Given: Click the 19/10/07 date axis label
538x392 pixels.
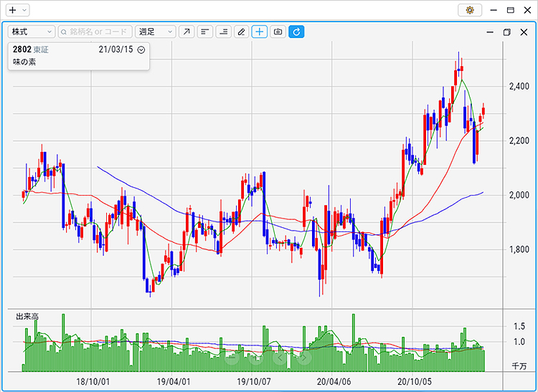Looking at the screenshot, I should click(254, 381).
